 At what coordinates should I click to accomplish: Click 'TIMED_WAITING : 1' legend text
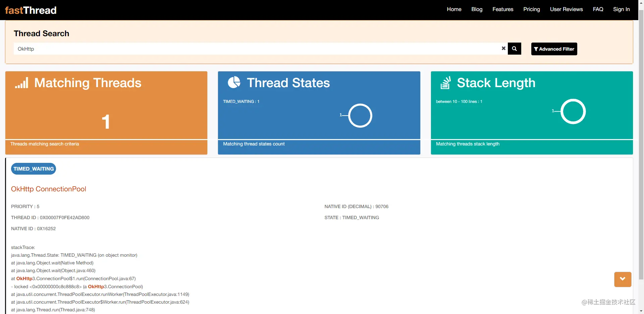[x=241, y=102]
